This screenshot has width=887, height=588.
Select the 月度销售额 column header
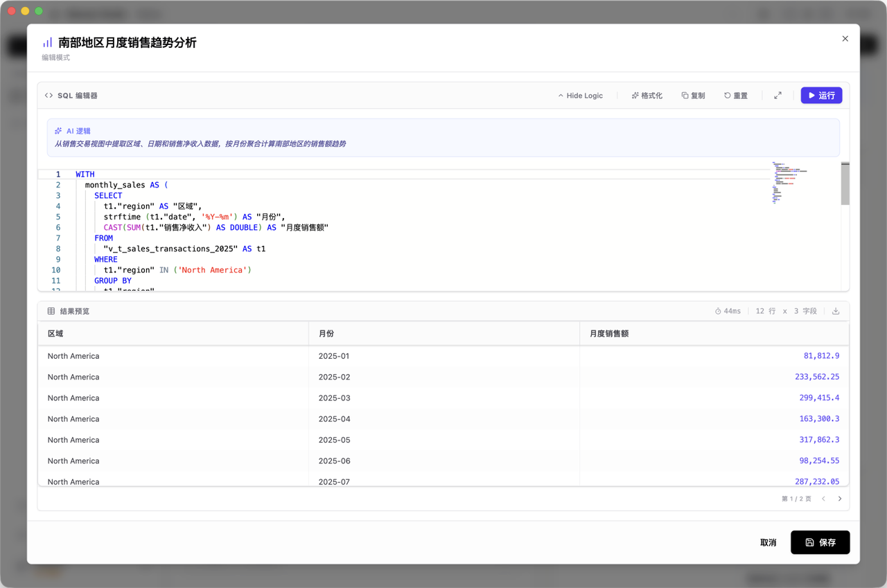pos(608,333)
